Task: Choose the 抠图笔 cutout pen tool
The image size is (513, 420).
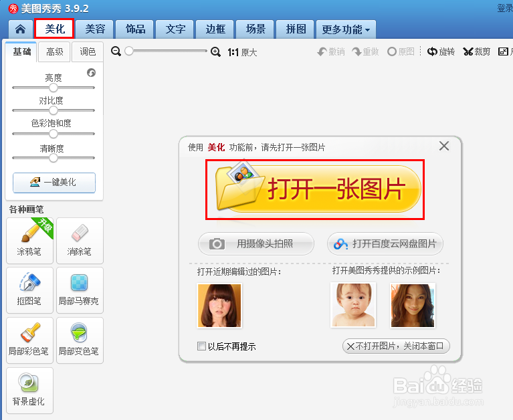Action: [x=29, y=290]
